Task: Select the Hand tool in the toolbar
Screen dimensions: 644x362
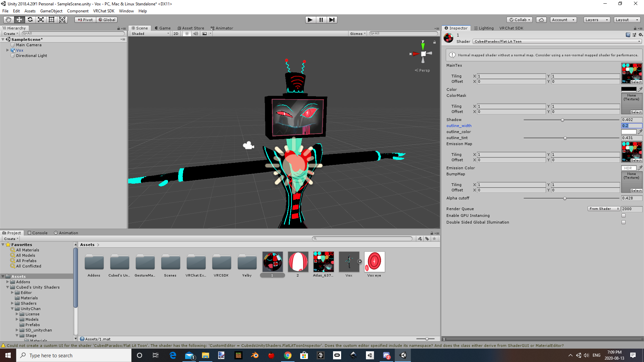Action: [x=8, y=20]
